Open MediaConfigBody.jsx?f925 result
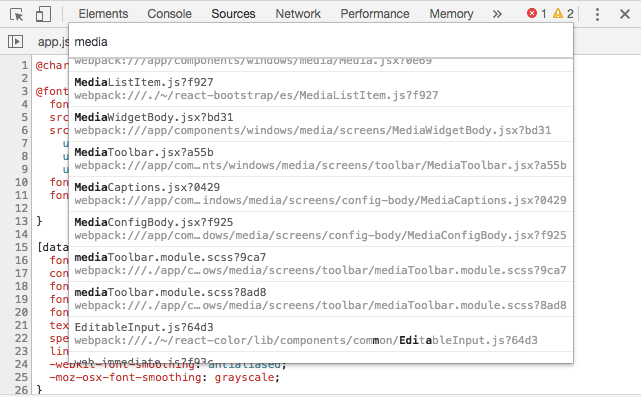Viewport: 641px width, 397px height. [321, 229]
